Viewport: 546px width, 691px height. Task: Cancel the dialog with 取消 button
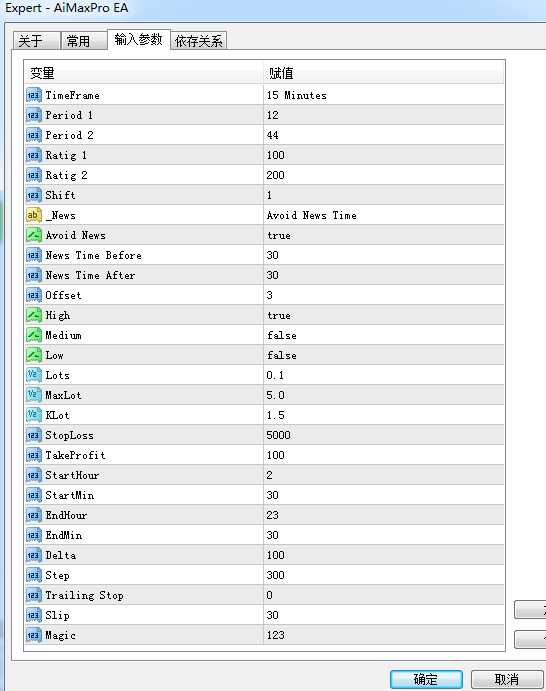pyautogui.click(x=507, y=679)
